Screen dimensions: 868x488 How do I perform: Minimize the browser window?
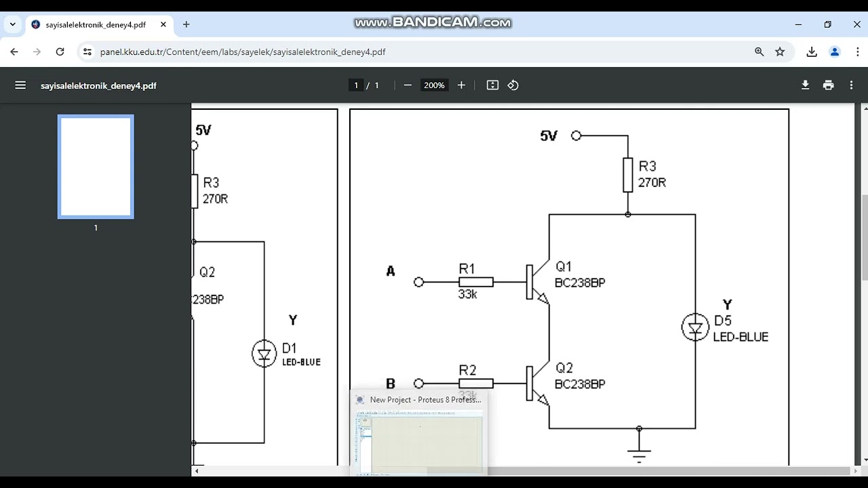pos(798,24)
